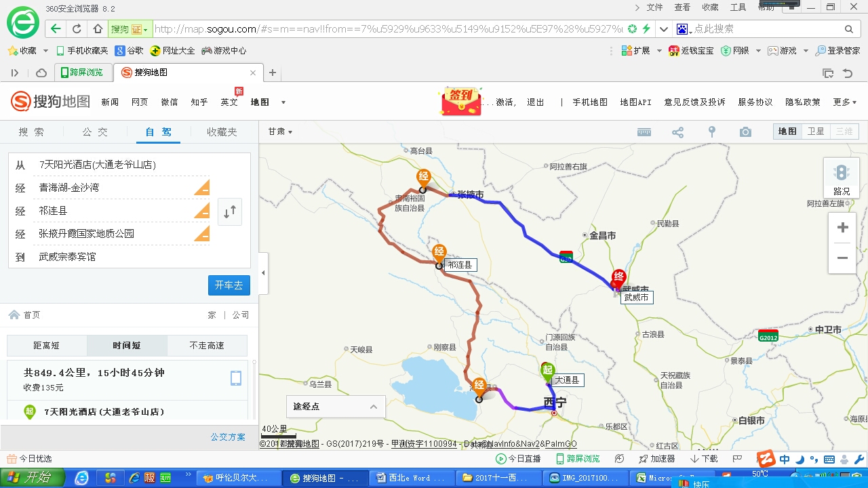The width and height of the screenshot is (868, 488).
Task: Switch map view to 卫星 satellite
Action: [x=815, y=131]
